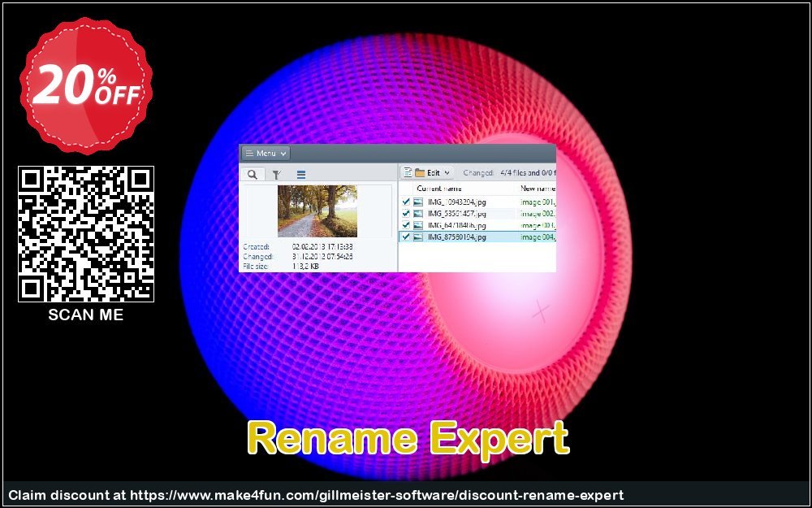Click the autumn road preview thumbnail
Image resolution: width=812 pixels, height=508 pixels.
coord(317,211)
